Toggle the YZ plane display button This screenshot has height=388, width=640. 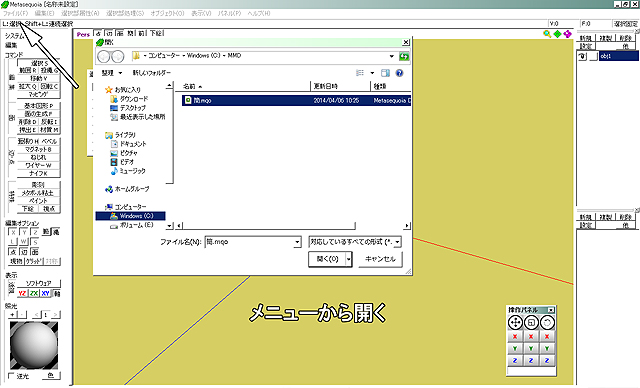pos(22,293)
